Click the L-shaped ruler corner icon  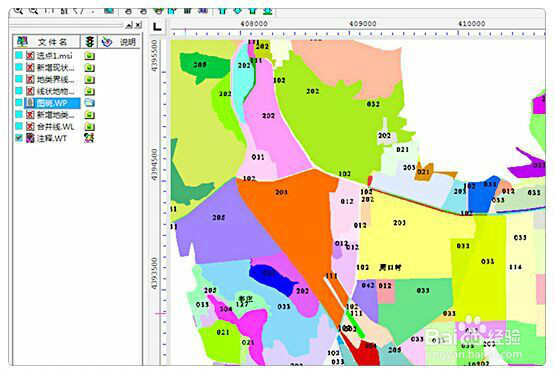pos(157,26)
